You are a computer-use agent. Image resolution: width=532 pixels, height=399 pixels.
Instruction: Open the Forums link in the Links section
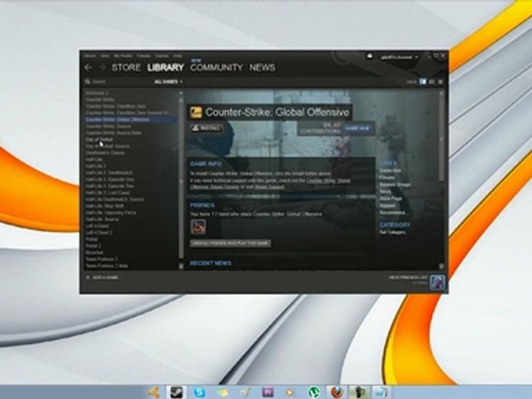point(387,177)
